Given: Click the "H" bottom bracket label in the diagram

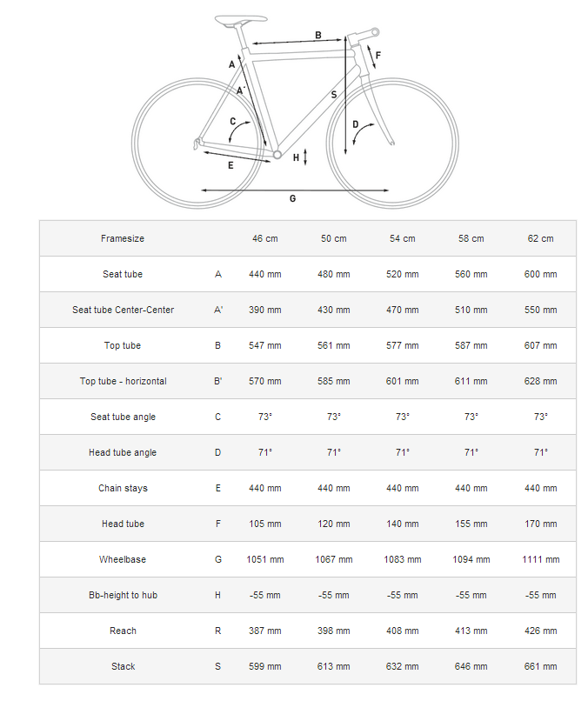Looking at the screenshot, I should point(296,157).
